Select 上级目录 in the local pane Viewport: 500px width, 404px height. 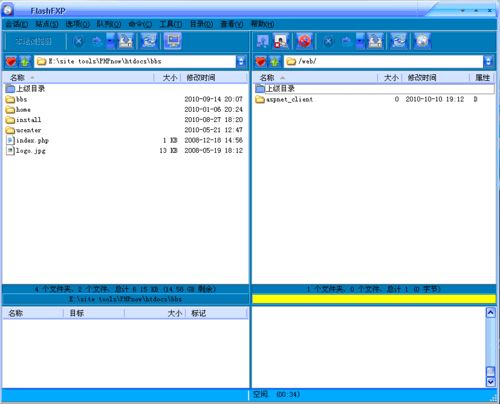click(25, 89)
